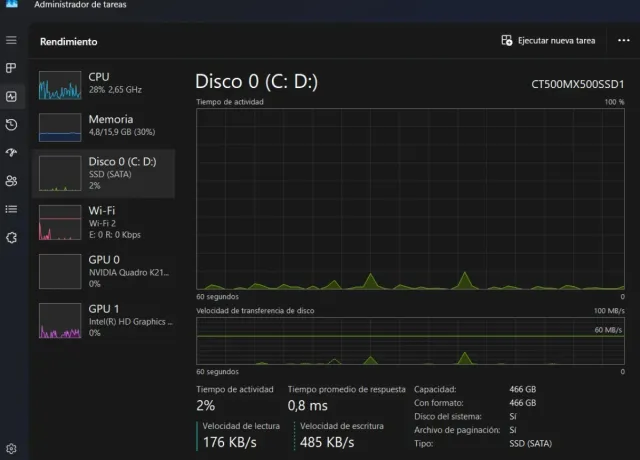Open the Services puzzle-piece icon
The image size is (640, 460).
[12, 236]
